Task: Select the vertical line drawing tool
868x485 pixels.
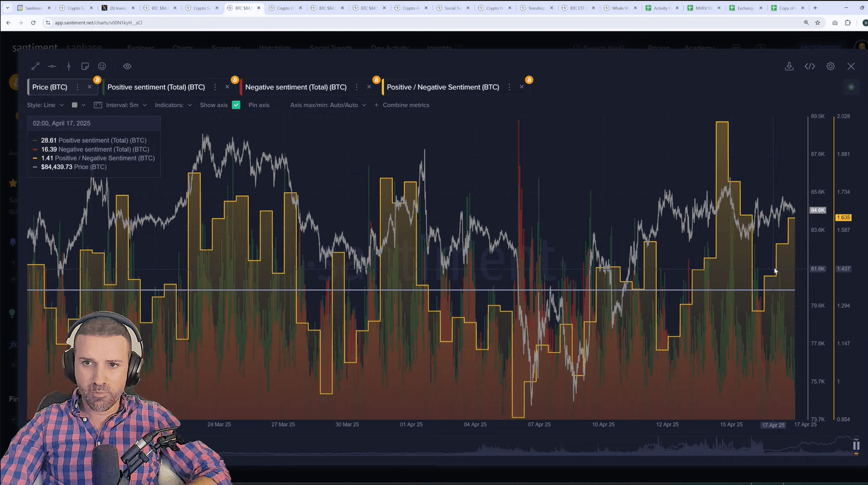Action: click(x=69, y=66)
